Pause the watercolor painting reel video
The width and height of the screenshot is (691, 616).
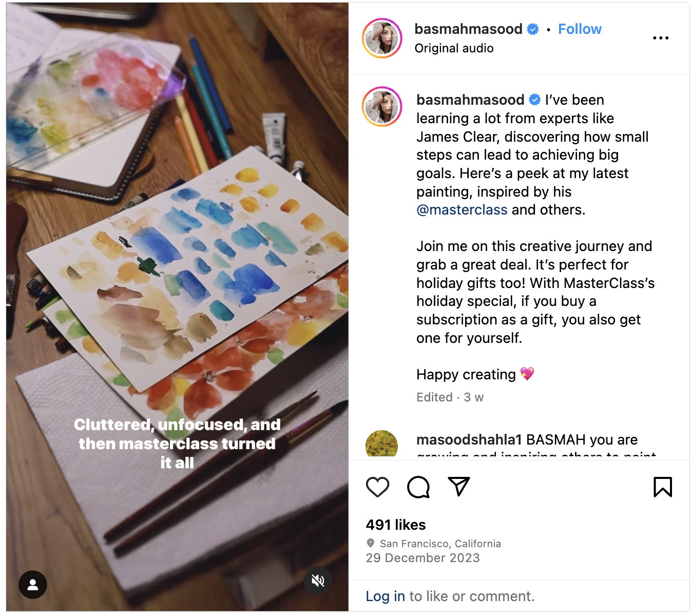pyautogui.click(x=177, y=257)
